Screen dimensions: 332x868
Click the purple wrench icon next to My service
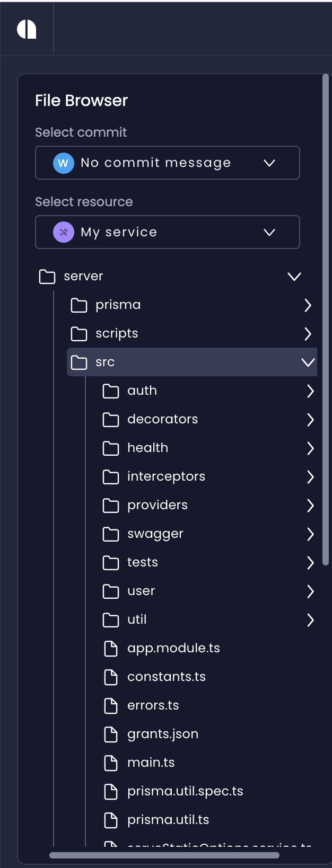63,232
